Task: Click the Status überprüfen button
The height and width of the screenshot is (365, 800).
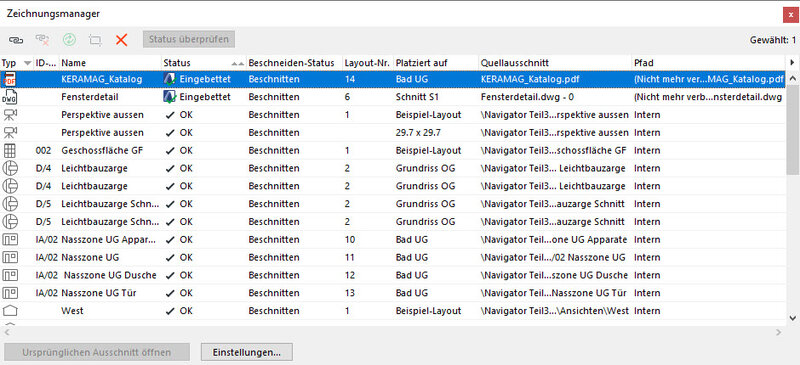Action: tap(189, 39)
